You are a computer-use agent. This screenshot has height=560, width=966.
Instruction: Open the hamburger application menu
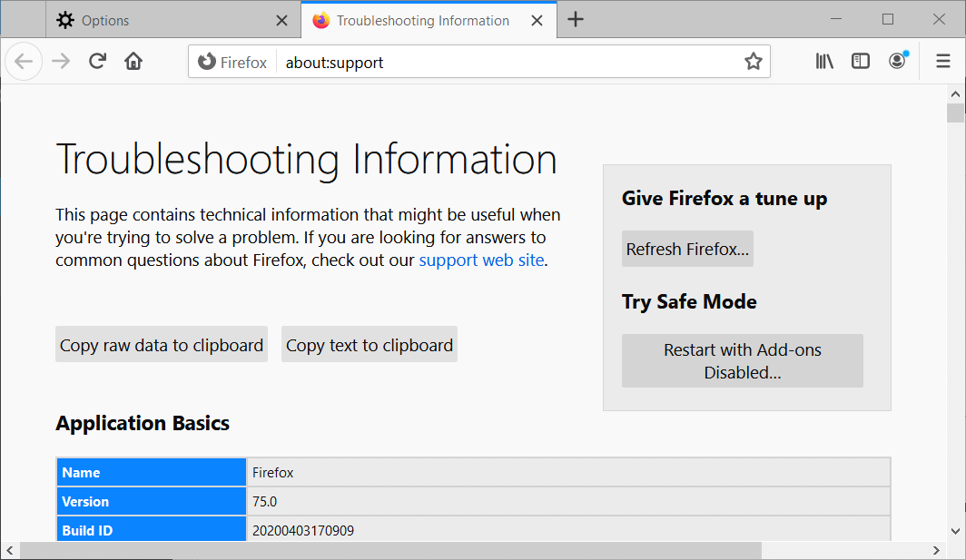point(942,61)
